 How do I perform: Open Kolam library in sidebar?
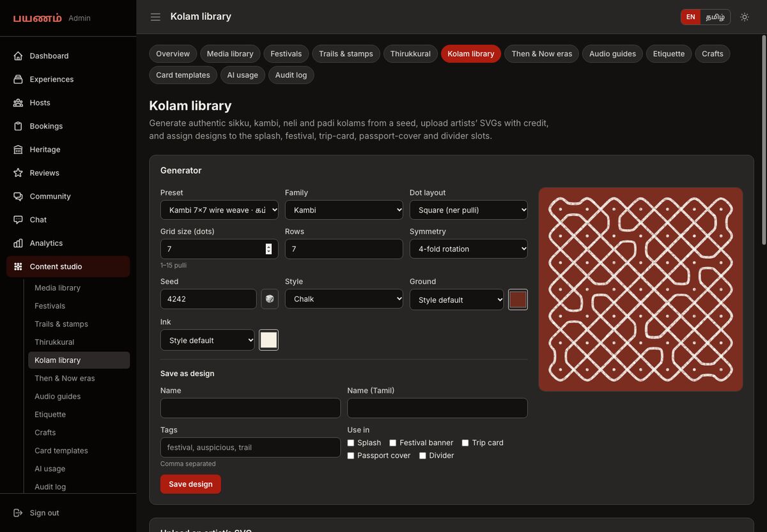pos(79,360)
